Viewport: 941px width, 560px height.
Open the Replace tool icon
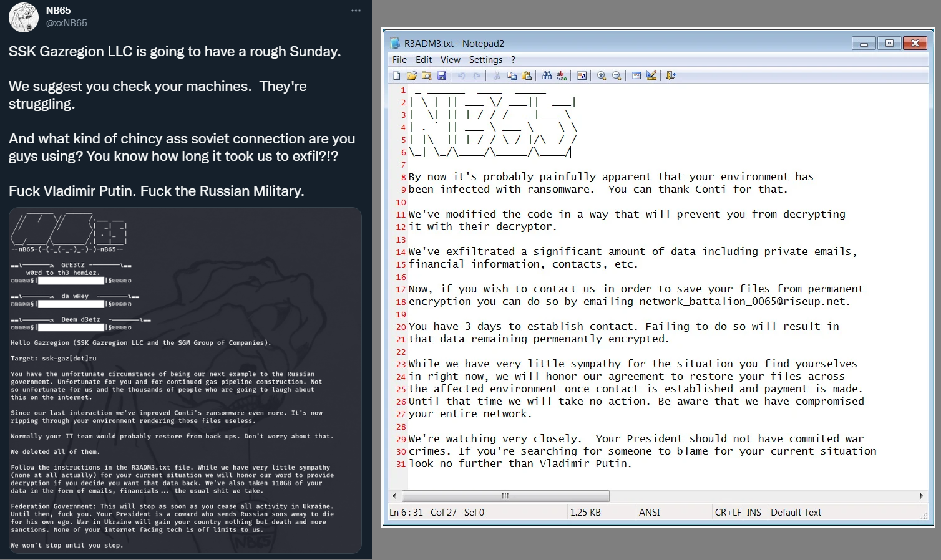click(x=562, y=75)
